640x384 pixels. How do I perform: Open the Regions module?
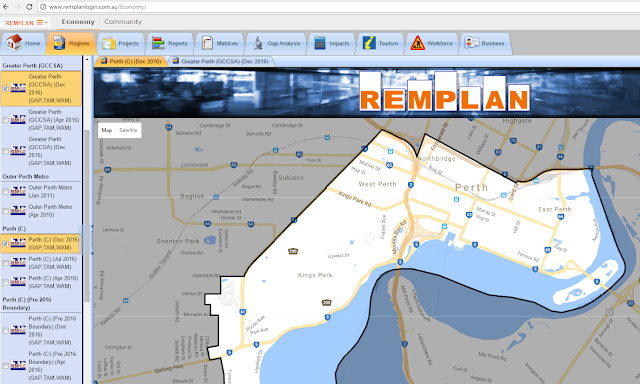[71, 43]
